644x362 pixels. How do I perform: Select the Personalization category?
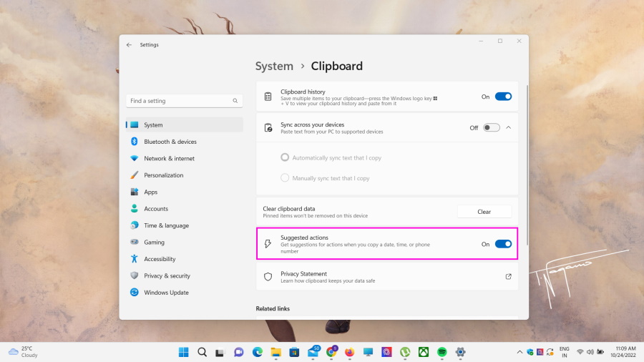(x=185, y=175)
